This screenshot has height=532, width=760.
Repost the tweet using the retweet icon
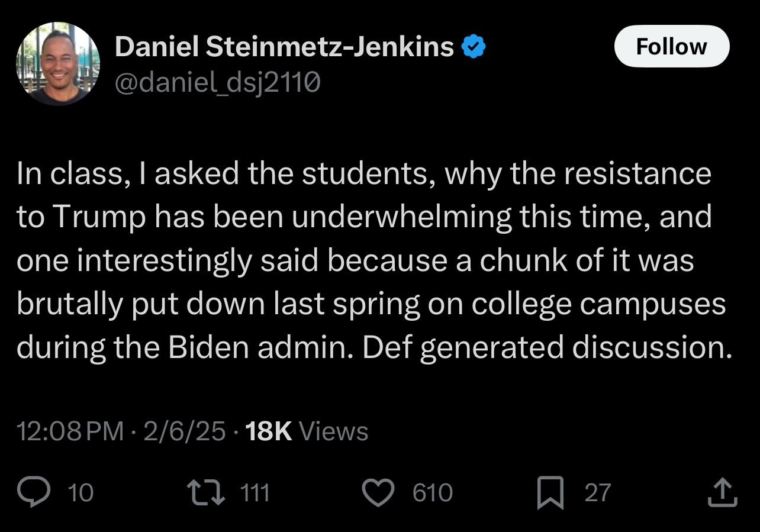click(x=206, y=493)
